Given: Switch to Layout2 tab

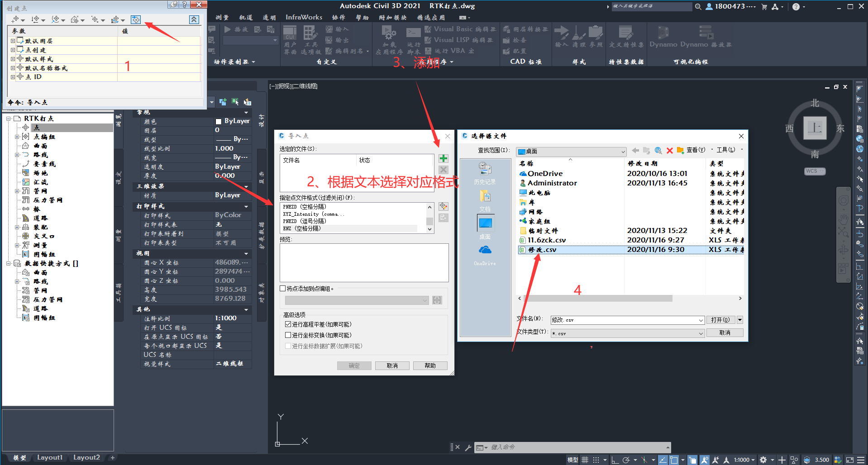Looking at the screenshot, I should point(86,457).
